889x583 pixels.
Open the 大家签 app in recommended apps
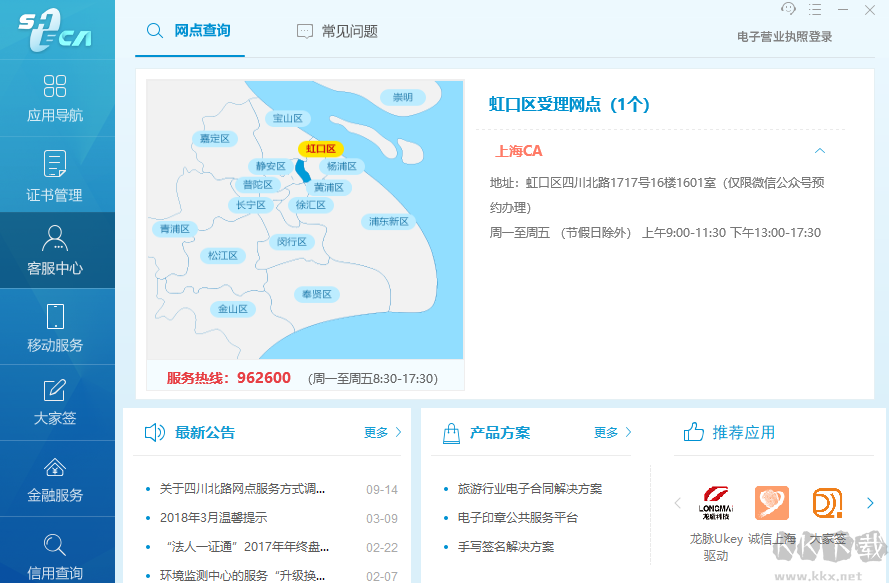pos(827,505)
